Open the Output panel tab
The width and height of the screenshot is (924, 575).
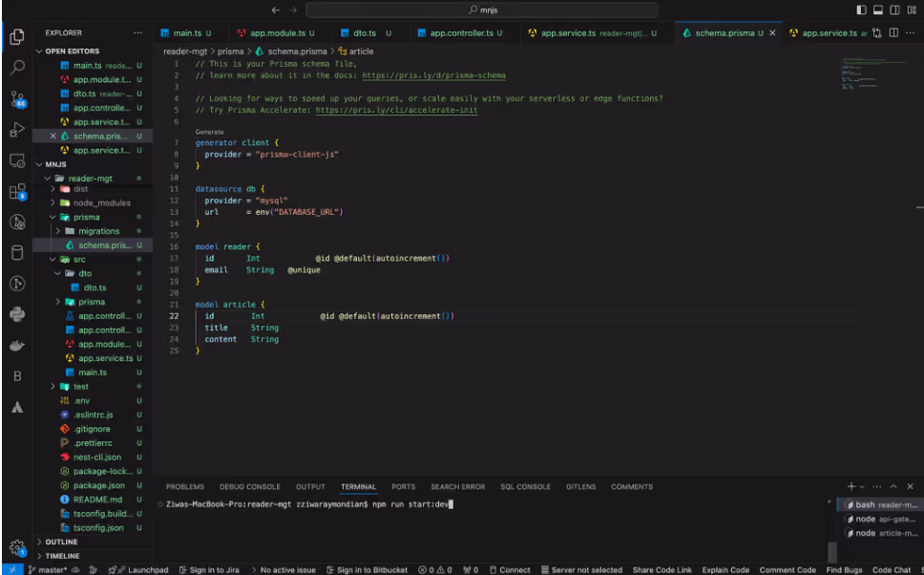tap(310, 486)
